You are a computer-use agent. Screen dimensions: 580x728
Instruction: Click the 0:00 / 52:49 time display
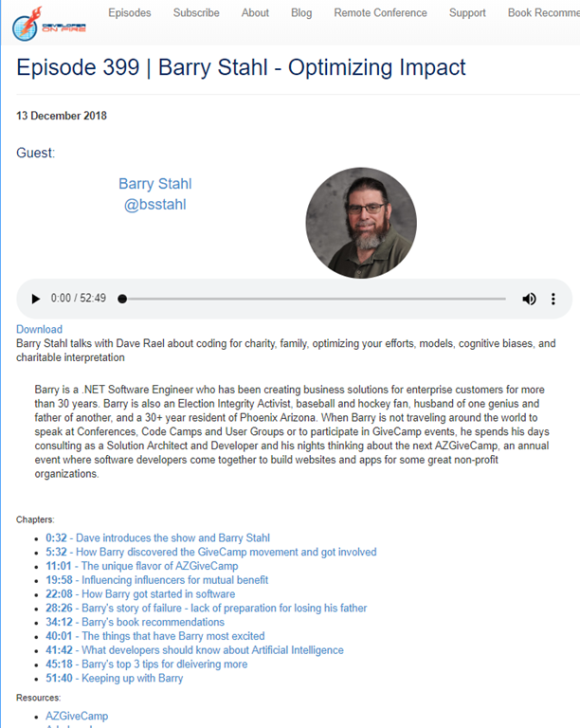tap(79, 298)
